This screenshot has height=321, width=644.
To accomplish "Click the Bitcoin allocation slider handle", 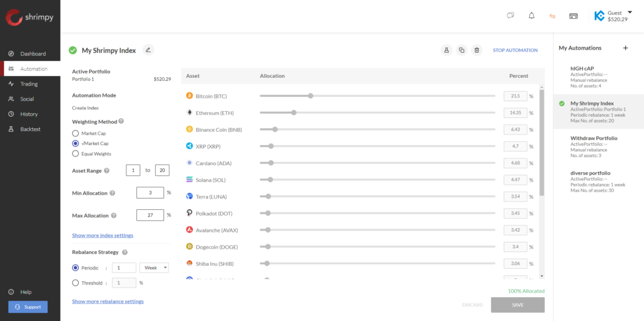I will pyautogui.click(x=311, y=96).
